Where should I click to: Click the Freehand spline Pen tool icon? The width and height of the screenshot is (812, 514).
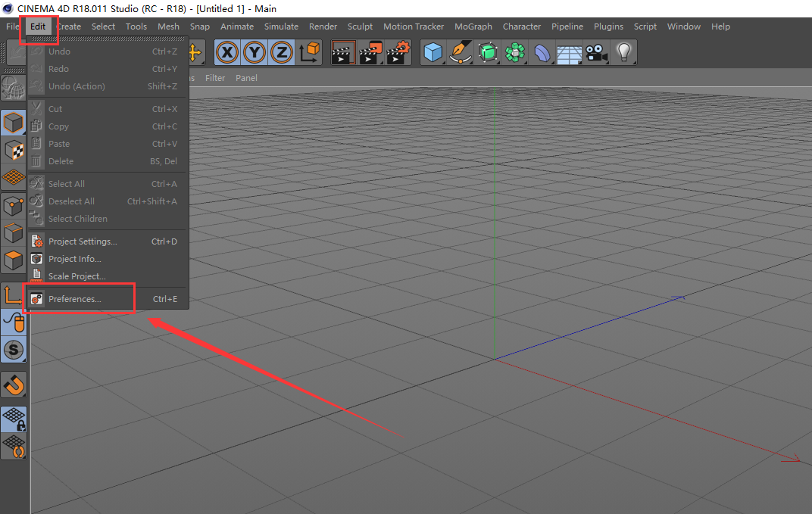(x=458, y=52)
